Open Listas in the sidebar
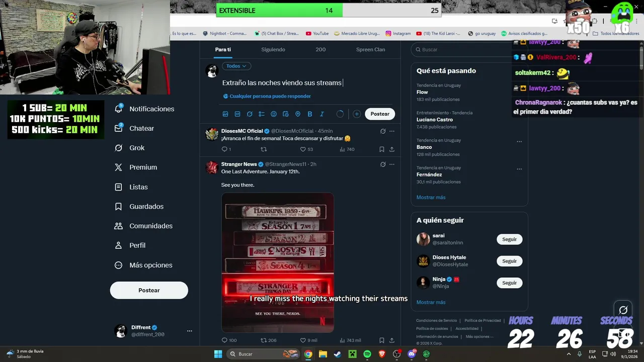Image resolution: width=644 pixels, height=362 pixels. point(131,187)
